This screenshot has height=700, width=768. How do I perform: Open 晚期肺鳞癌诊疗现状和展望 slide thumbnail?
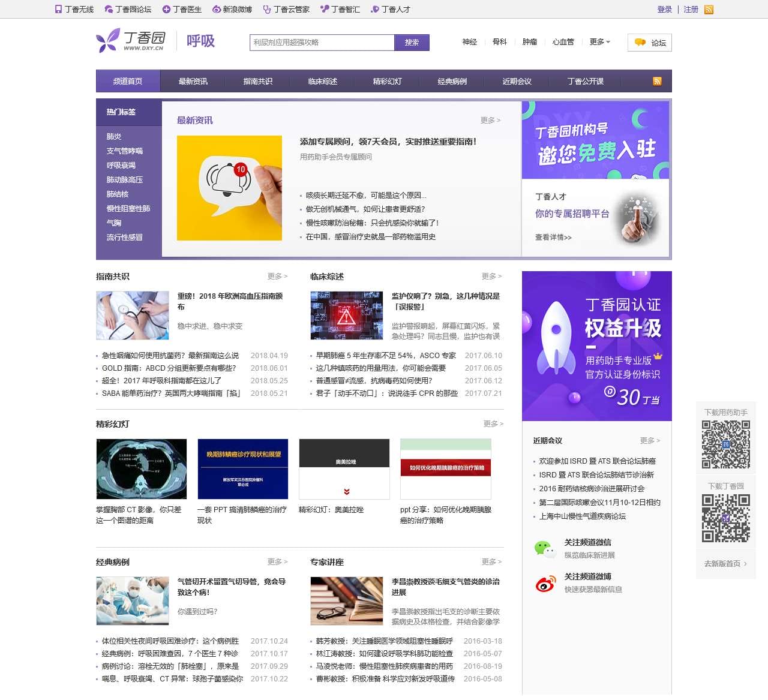[x=243, y=468]
